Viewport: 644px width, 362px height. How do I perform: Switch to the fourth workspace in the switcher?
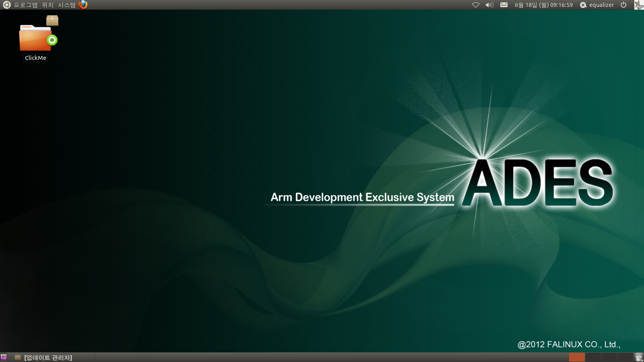[x=625, y=357]
